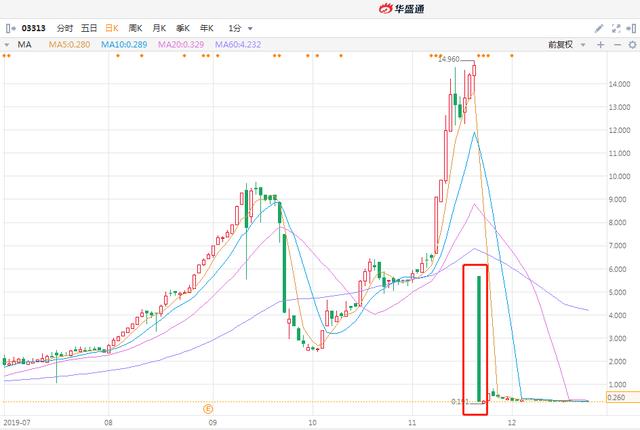This screenshot has width=640, height=430.
Task: Expand the MA indicator panel toggle
Action: click(6, 46)
